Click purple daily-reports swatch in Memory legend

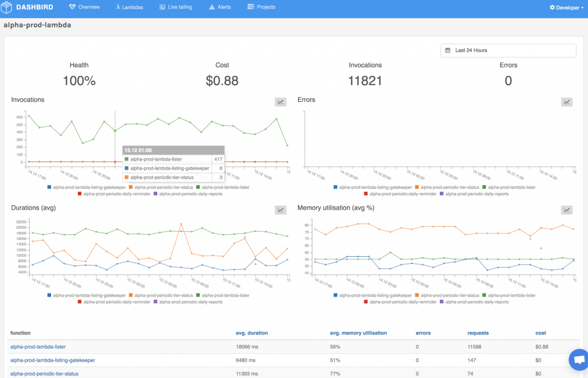(442, 302)
